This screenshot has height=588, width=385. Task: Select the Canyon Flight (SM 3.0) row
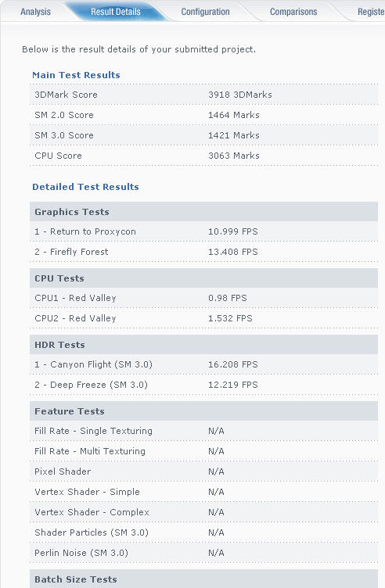click(203, 364)
